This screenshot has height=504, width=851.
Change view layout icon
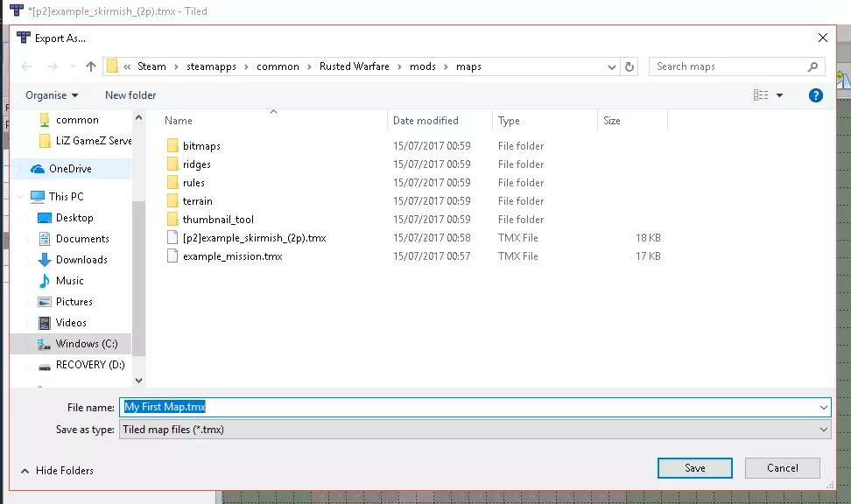click(760, 95)
